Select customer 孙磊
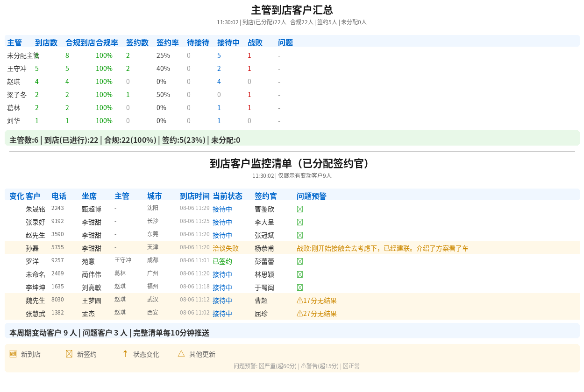This screenshot has width=584, height=392. (32, 248)
